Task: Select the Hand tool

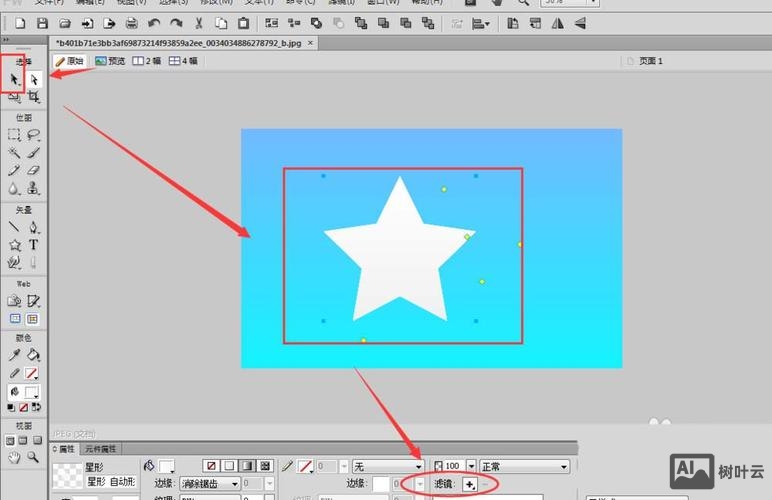Action: coord(14,458)
